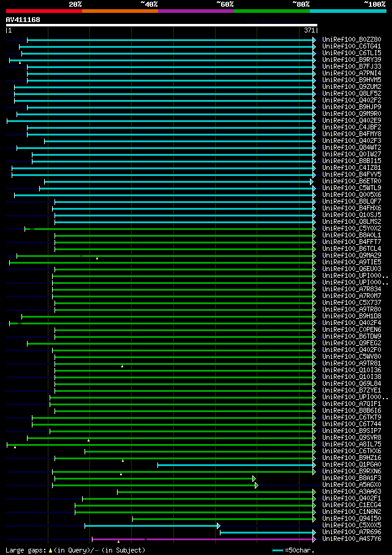Click the yellow gap marker on Q9MA29 row
Screen dimensions: 392x555
pyautogui.click(x=97, y=258)
